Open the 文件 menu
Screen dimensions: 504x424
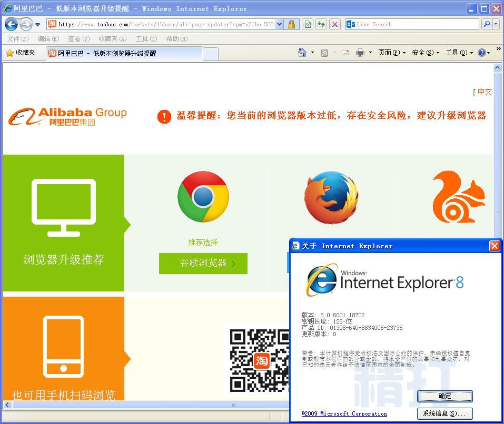pyautogui.click(x=18, y=39)
